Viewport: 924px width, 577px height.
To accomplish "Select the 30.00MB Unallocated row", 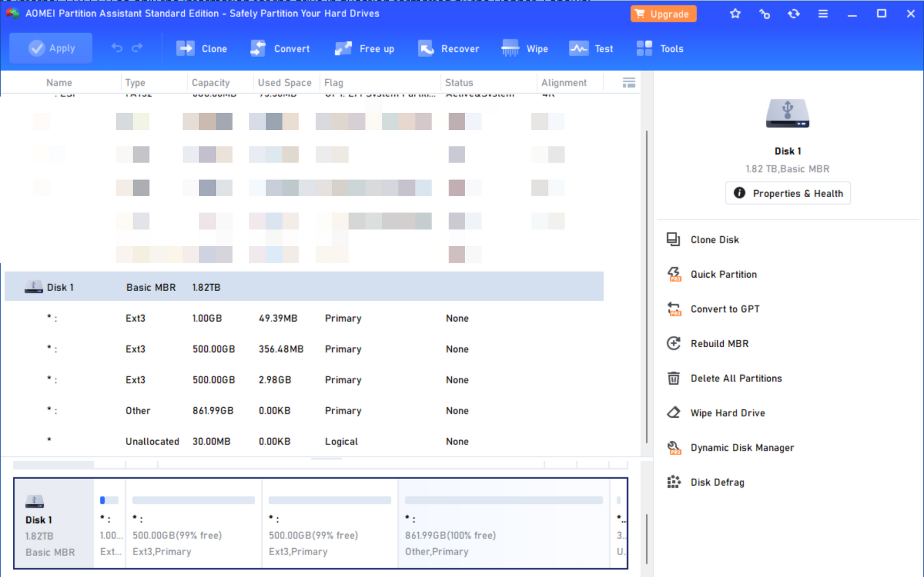I will click(x=304, y=441).
